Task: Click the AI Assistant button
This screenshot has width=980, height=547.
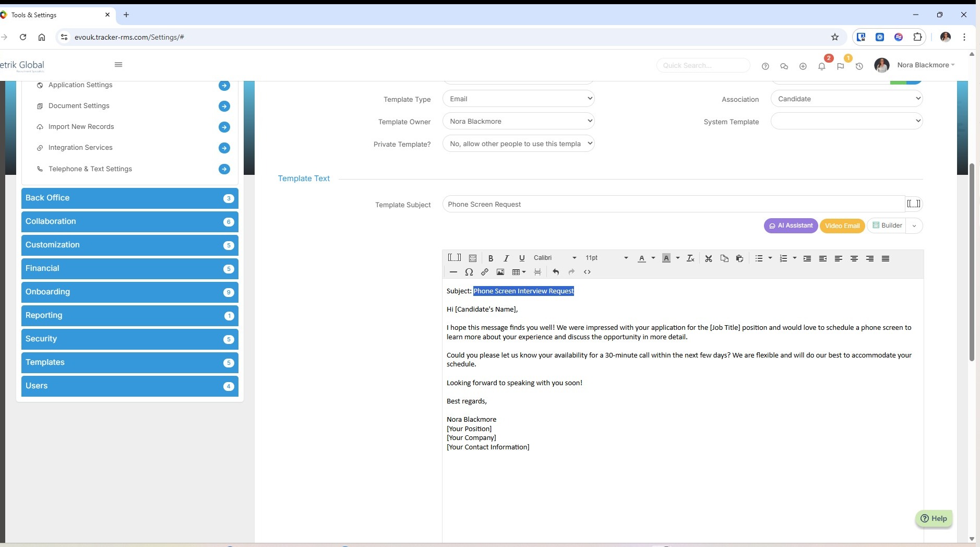Action: [x=791, y=226]
